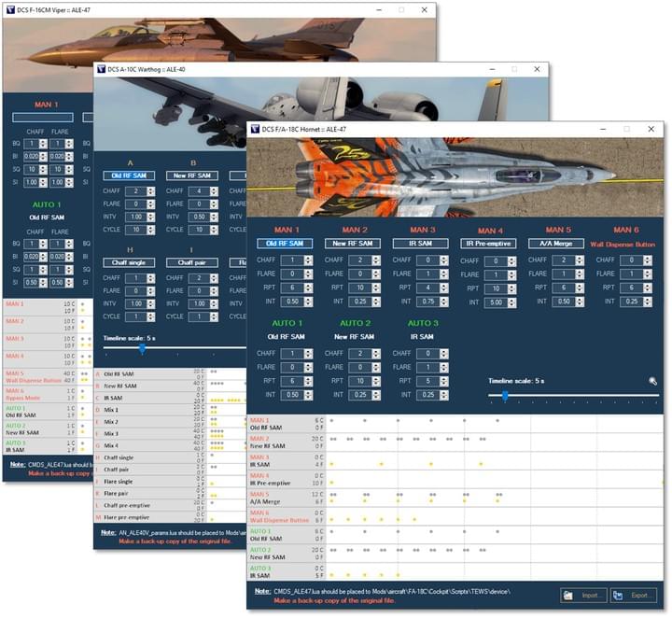Click Hornet MAN 1 CHAFF spinner
Viewport: 672px width, 618px height.
[297, 260]
